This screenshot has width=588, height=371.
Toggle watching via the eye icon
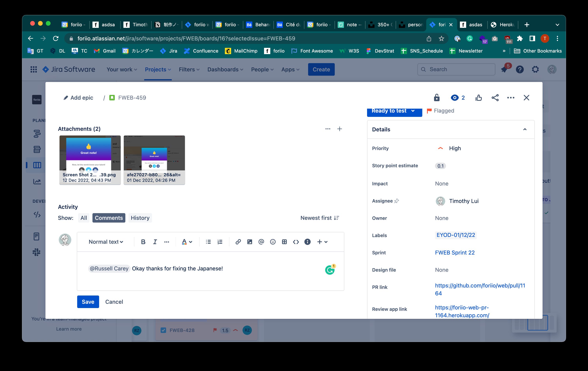(x=455, y=97)
